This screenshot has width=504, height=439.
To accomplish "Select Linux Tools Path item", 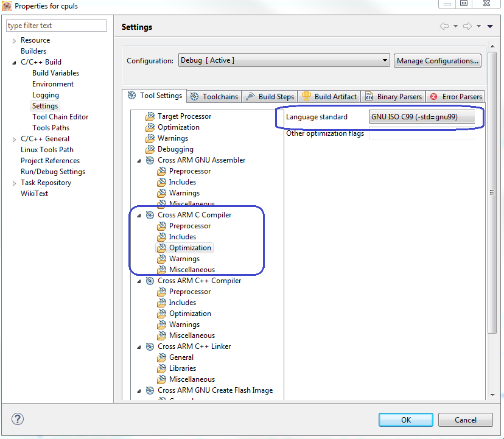I will 47,150.
